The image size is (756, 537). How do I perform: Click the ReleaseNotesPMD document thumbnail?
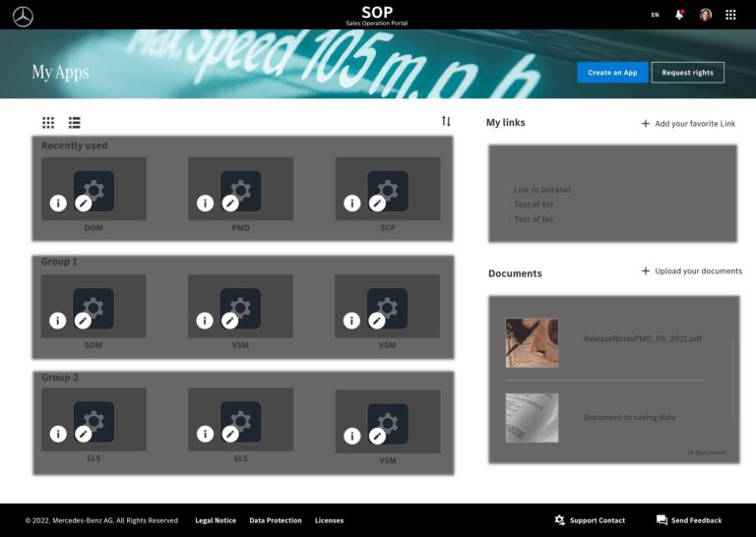pos(532,343)
